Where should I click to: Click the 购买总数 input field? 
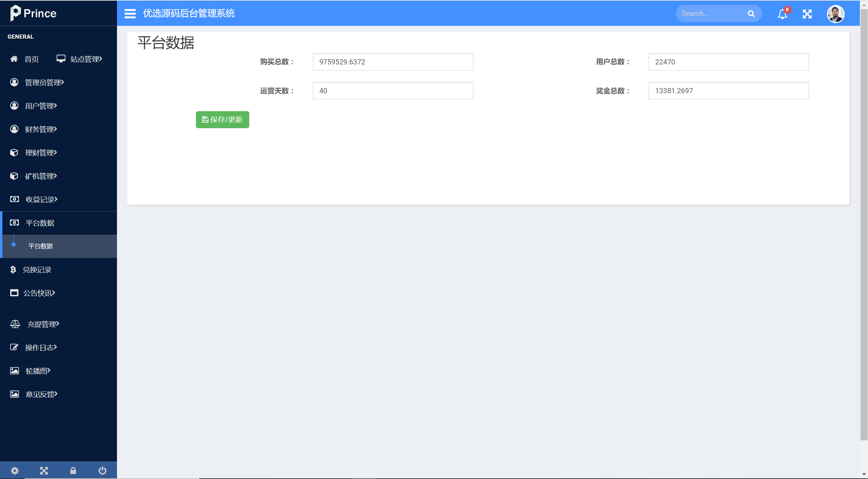[393, 62]
